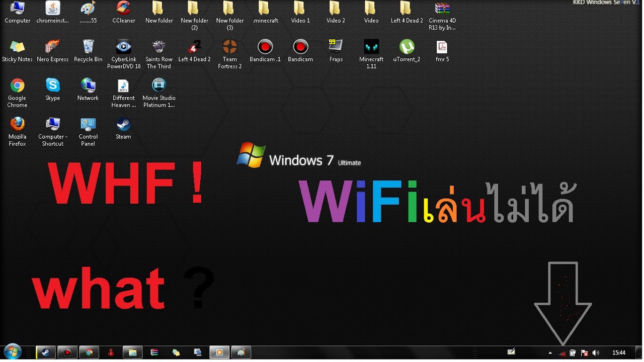Open the Action Center flag icon
This screenshot has width=644, height=362.
(585, 353)
